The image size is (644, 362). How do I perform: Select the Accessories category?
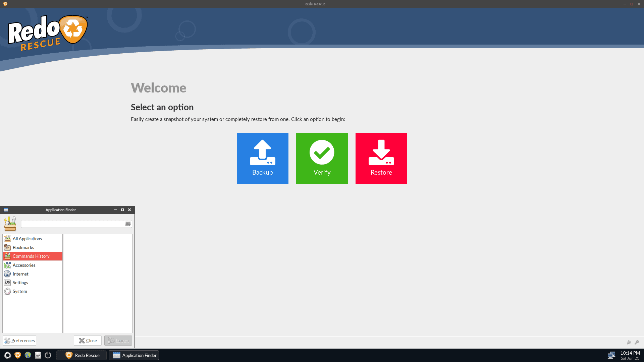pyautogui.click(x=33, y=265)
